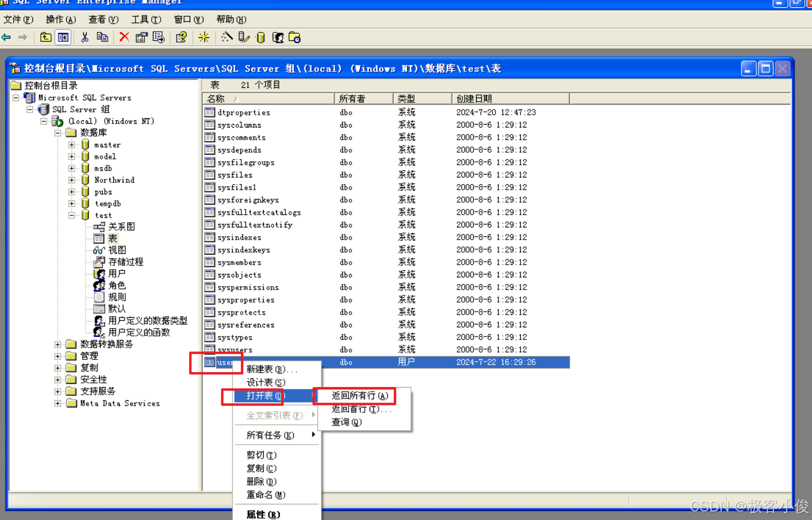Click the Export list toolbar icon
The width and height of the screenshot is (812, 520).
coord(159,37)
